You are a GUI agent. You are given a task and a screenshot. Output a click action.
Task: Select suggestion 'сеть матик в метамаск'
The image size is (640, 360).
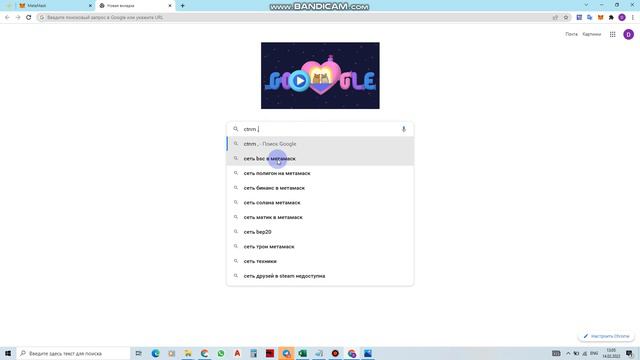pyautogui.click(x=320, y=217)
